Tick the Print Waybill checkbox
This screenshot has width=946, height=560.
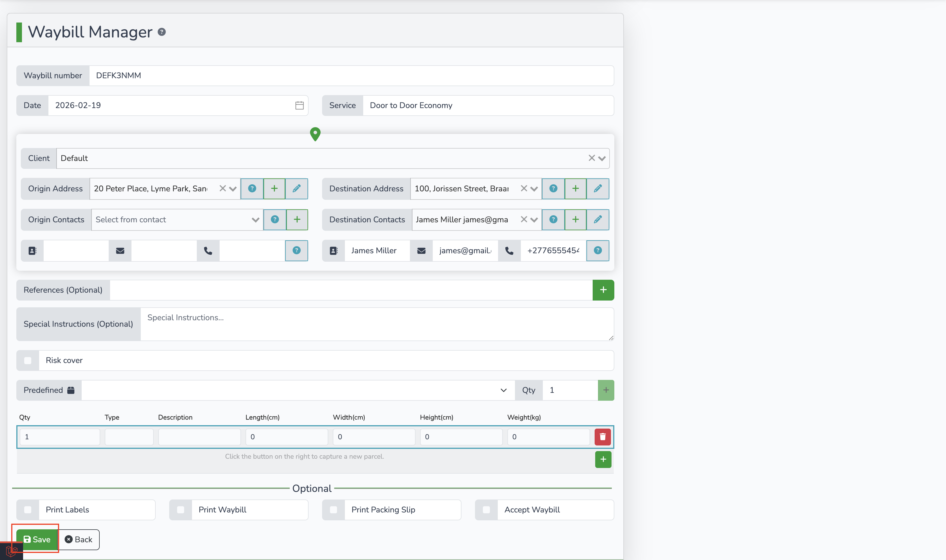tap(181, 510)
